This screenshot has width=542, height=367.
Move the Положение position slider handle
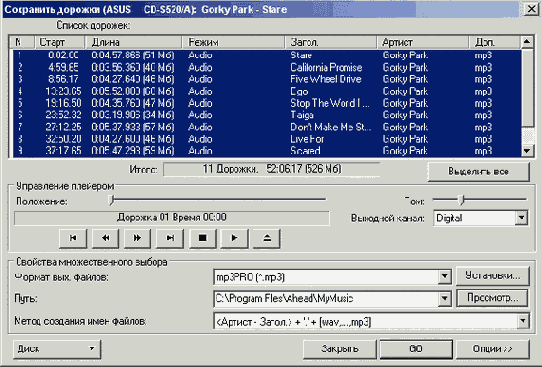point(111,200)
